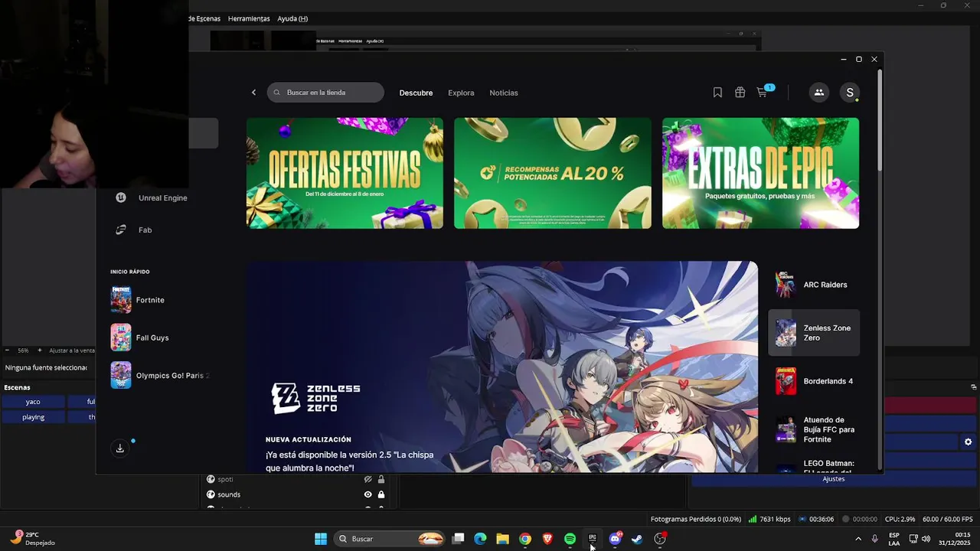Image resolution: width=980 pixels, height=551 pixels.
Task: Focus the 'Buscar en la tienda' search field
Action: (x=325, y=93)
